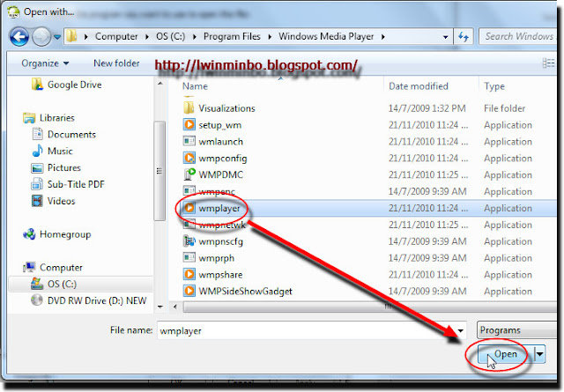Click the File name input field
The height and width of the screenshot is (392, 564).
point(311,330)
